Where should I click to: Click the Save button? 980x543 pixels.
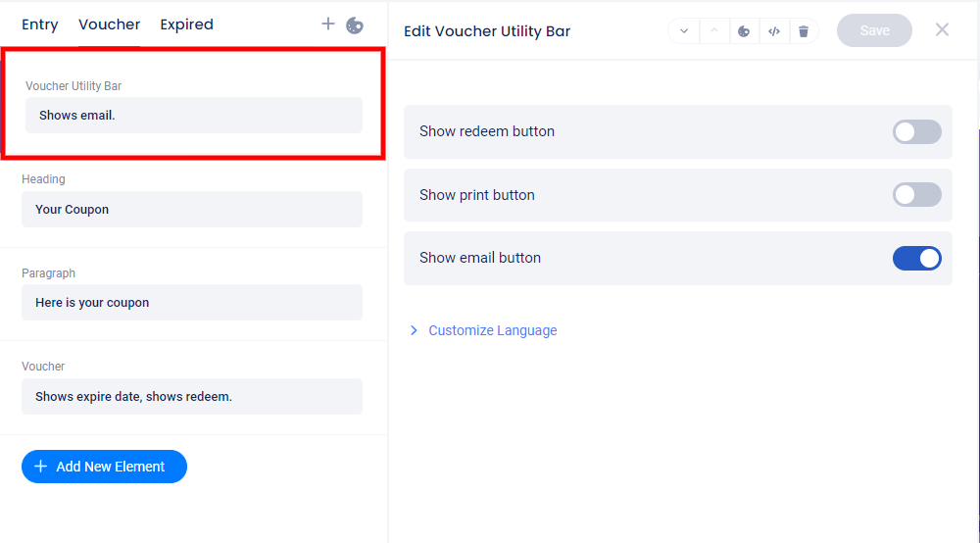pyautogui.click(x=874, y=30)
